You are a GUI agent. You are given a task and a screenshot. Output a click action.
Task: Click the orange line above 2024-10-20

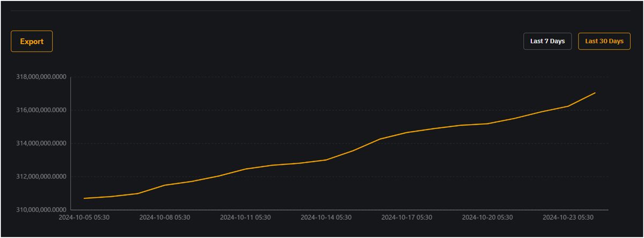click(x=487, y=124)
